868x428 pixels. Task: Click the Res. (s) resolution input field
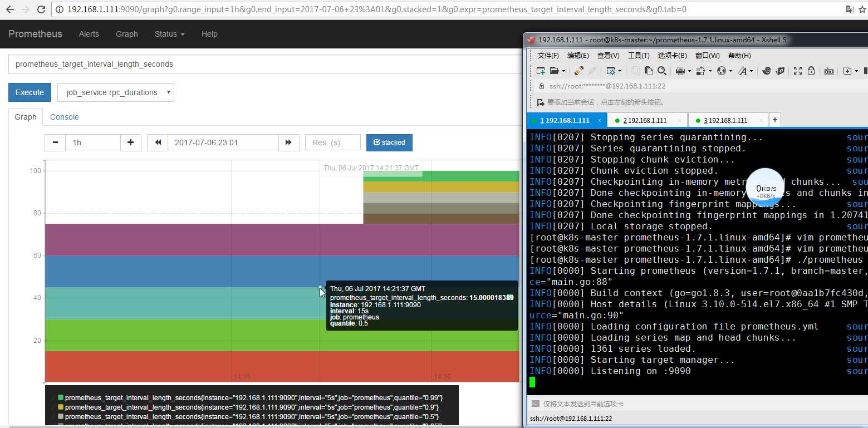pos(333,142)
